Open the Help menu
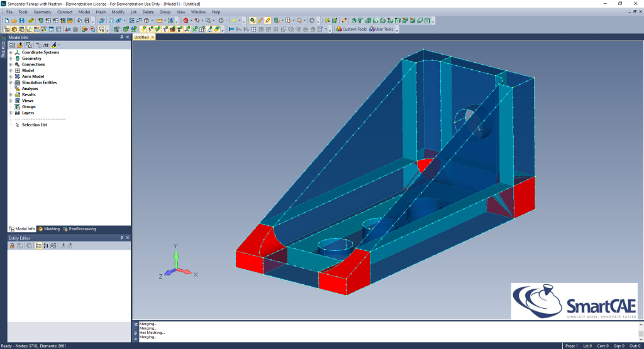Viewport: 644px width, 349px height. [x=216, y=12]
